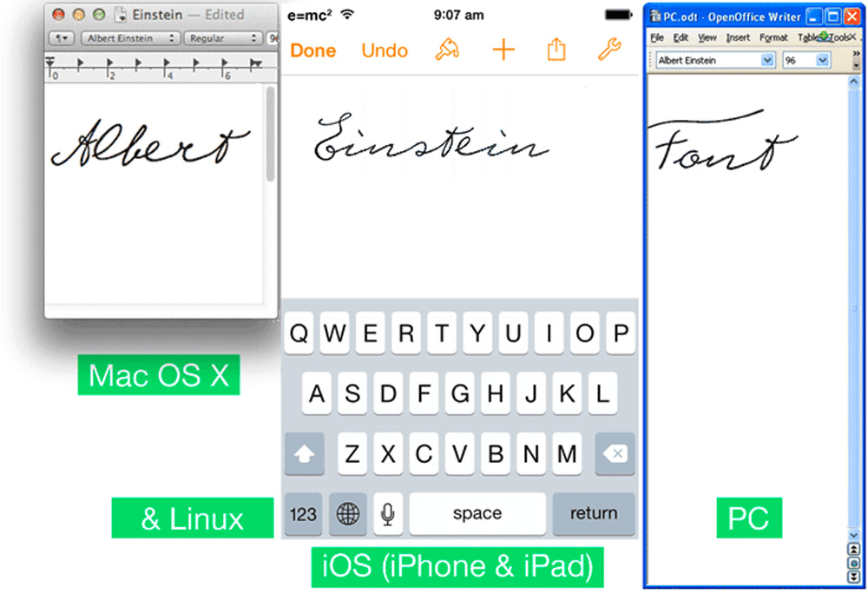
Task: Click the Mac window vertical scrollbar
Action: coord(270,134)
